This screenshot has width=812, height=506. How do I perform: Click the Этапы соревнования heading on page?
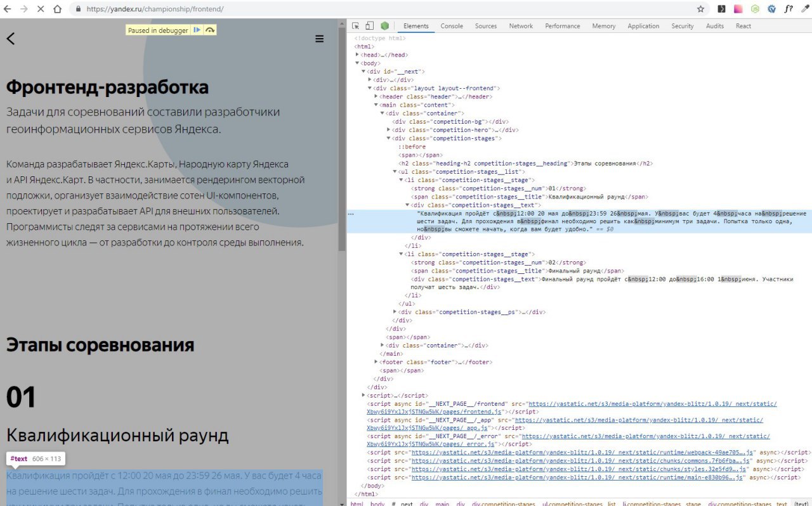pos(100,345)
